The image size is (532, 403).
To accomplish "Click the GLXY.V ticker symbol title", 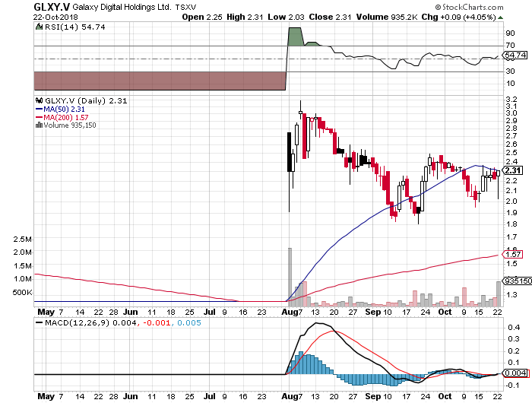I will click(x=52, y=7).
